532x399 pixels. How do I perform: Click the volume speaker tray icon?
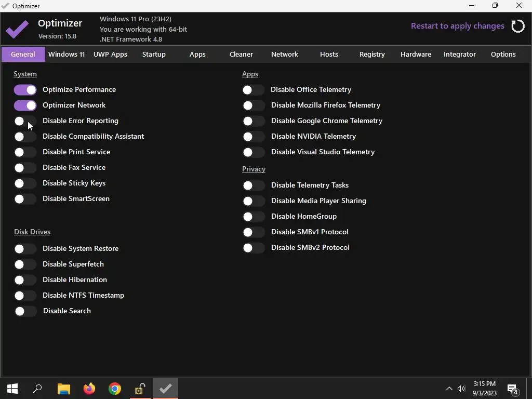click(461, 389)
